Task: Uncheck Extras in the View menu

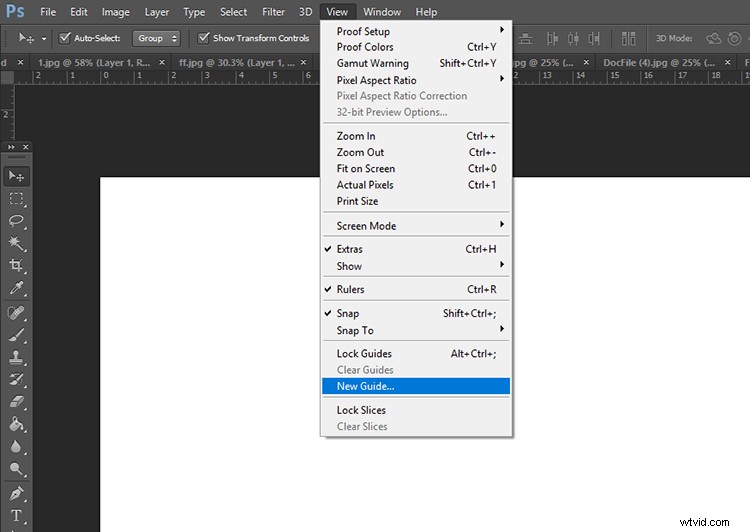Action: 416,249
